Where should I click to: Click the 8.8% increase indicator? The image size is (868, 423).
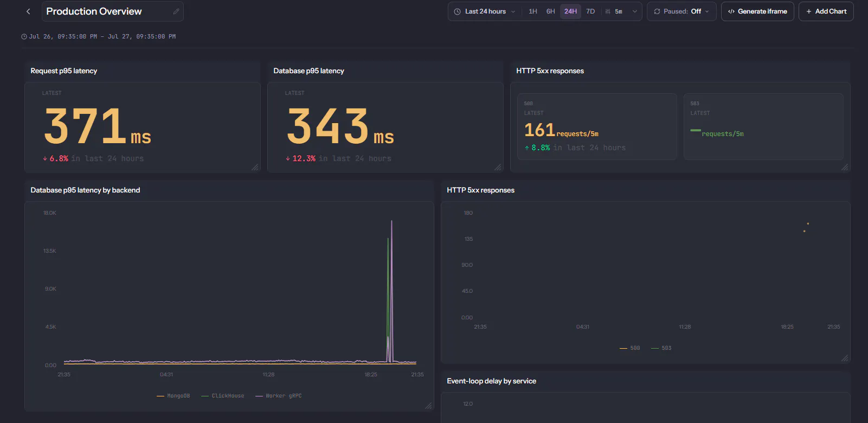tap(537, 148)
